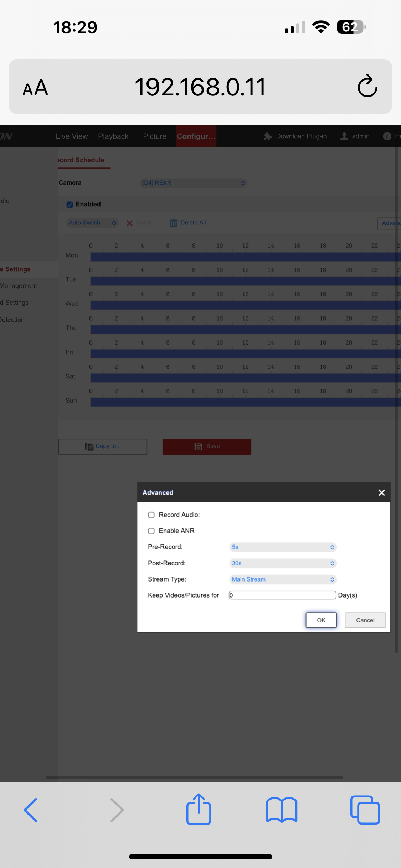Open the Safari bookmarks icon
Screen dimensions: 401x868
282,810
